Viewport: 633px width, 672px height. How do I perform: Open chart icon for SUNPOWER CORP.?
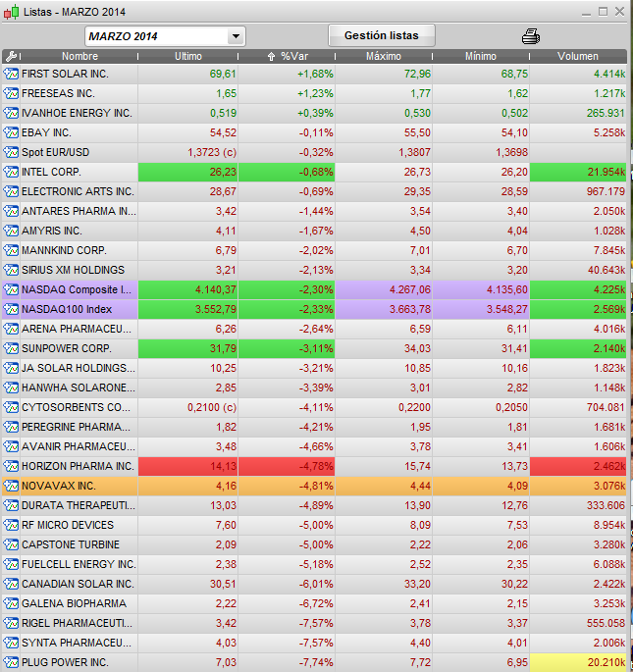tap(11, 348)
